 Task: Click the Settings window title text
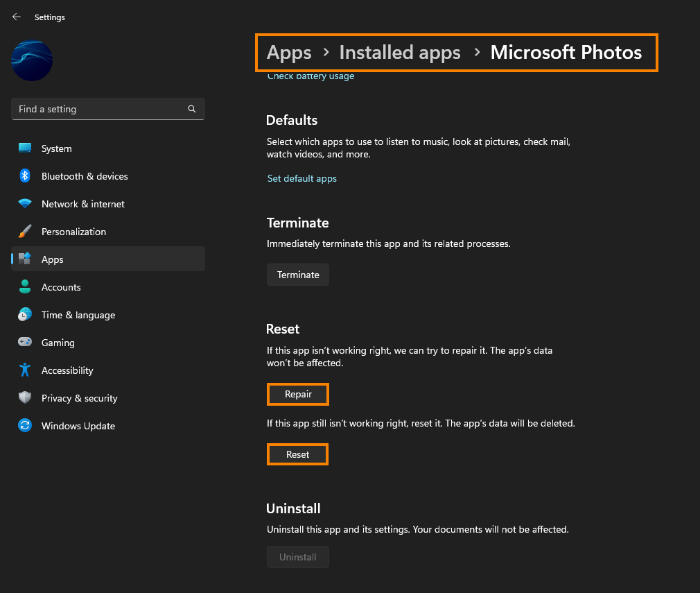pyautogui.click(x=49, y=17)
